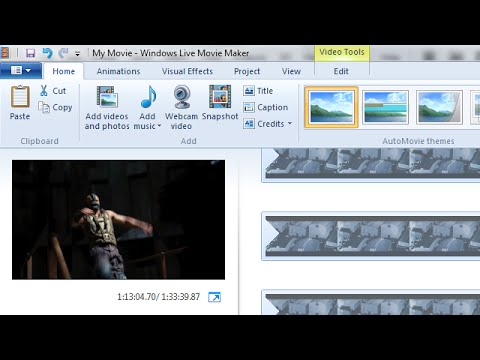Open the View tab
The width and height of the screenshot is (480, 360).
[291, 71]
